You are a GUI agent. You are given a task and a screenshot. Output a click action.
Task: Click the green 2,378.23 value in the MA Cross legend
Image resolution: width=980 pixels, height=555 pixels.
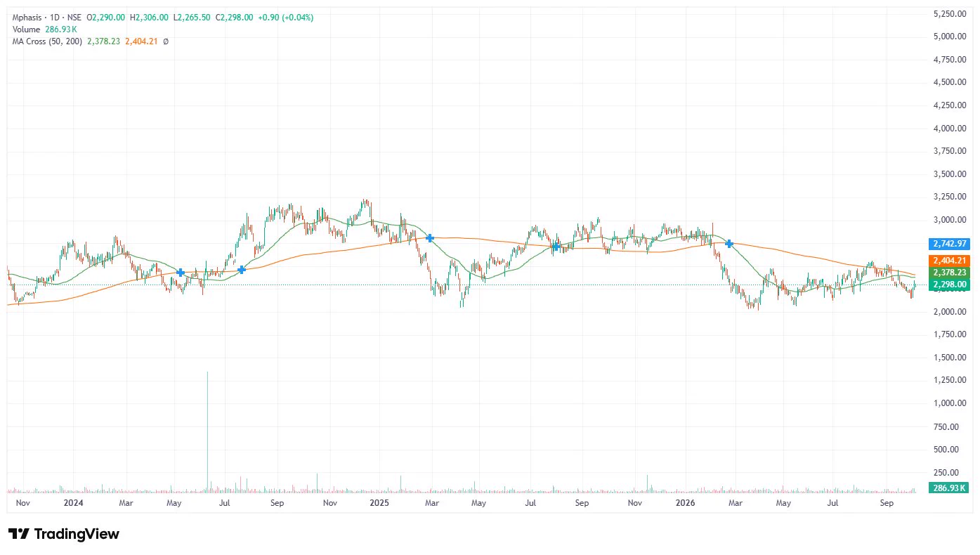[x=103, y=41]
